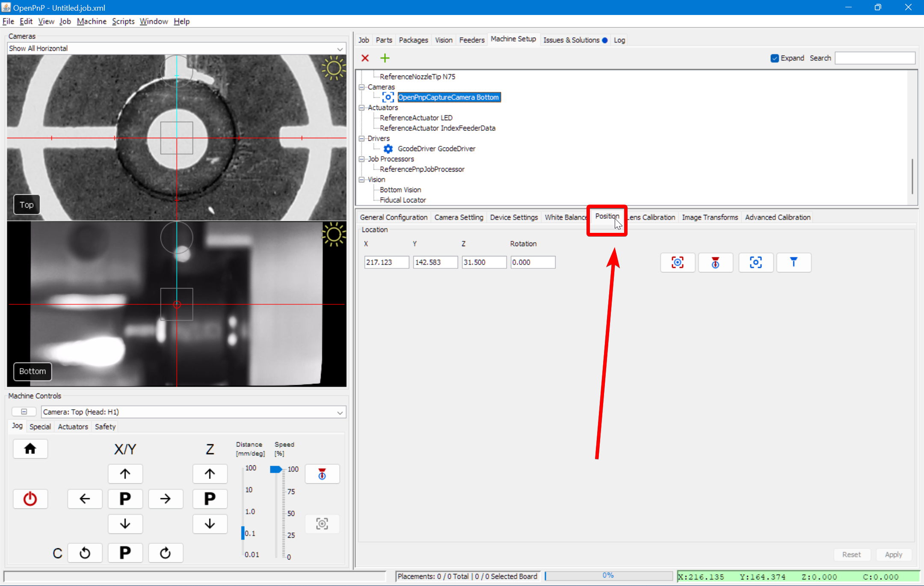This screenshot has width=924, height=586.
Task: Open the Camera: Top (Head: H1) selector dropdown
Action: pyautogui.click(x=339, y=411)
